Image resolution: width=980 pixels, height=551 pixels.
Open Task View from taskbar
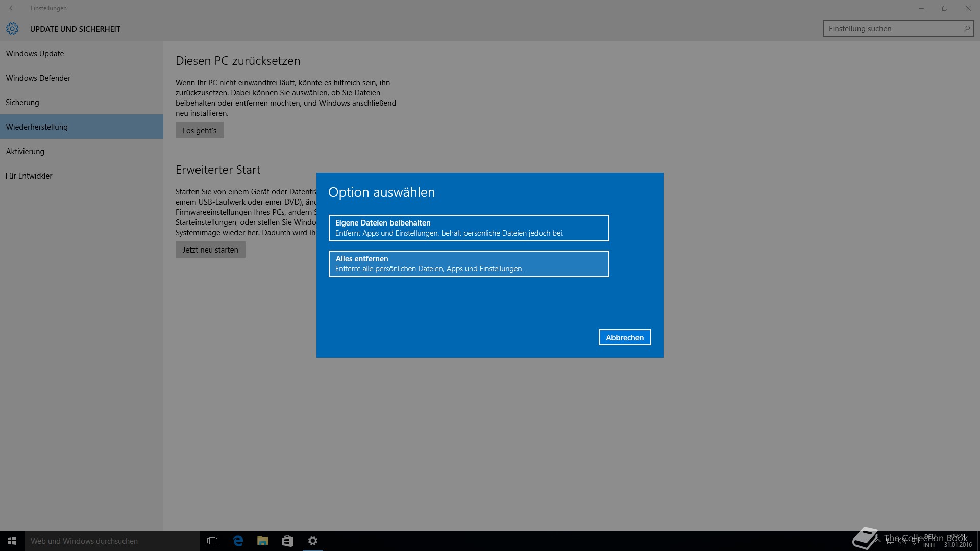pos(212,541)
